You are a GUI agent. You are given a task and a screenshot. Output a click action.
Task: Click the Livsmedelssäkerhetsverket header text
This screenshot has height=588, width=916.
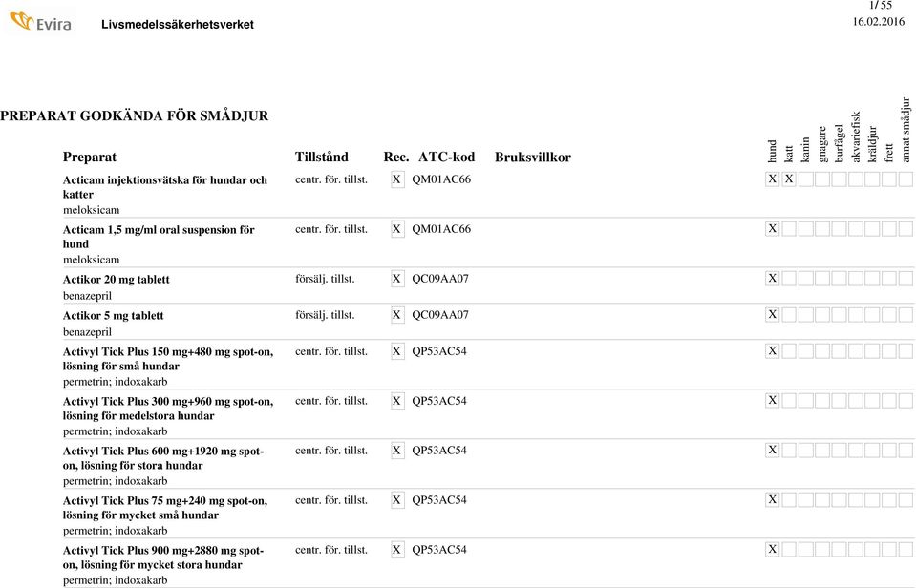click(x=178, y=24)
